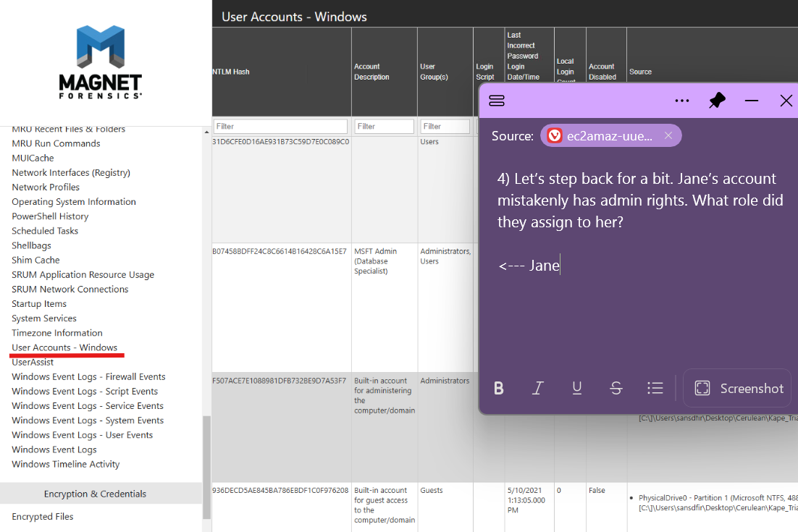Click the User Group(s) filter field
This screenshot has width=798, height=532.
[x=445, y=126]
